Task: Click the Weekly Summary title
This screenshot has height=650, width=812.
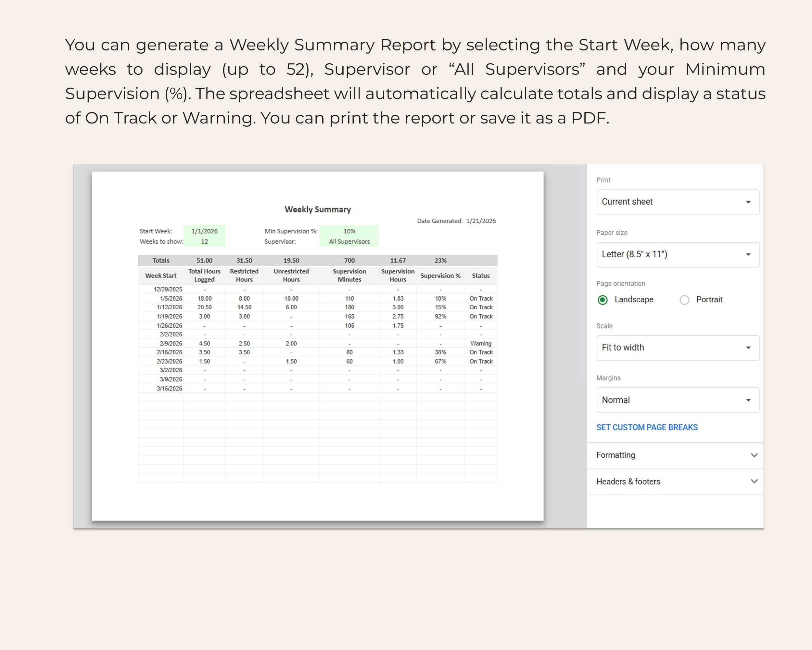Action: [318, 210]
